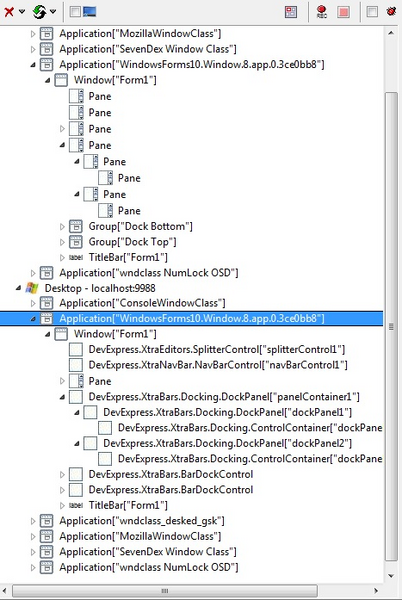This screenshot has width=402, height=600.
Task: Click icon of highlighted WindowsForms10 application row
Action: click(x=46, y=318)
